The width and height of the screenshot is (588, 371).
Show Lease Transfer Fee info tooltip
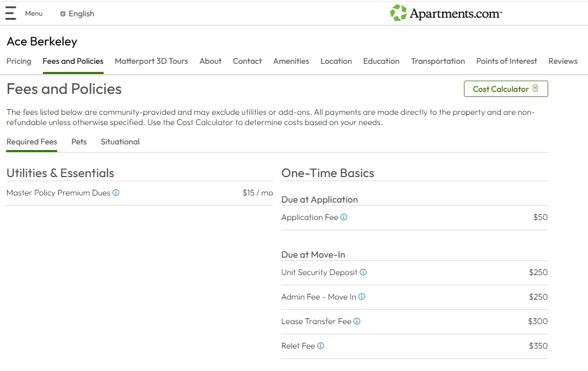357,321
